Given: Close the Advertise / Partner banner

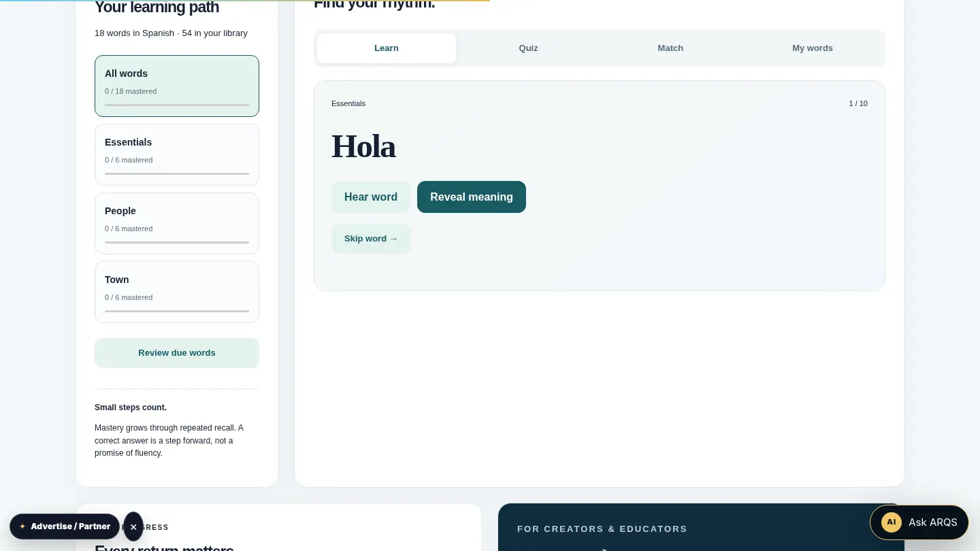Looking at the screenshot, I should (x=133, y=527).
